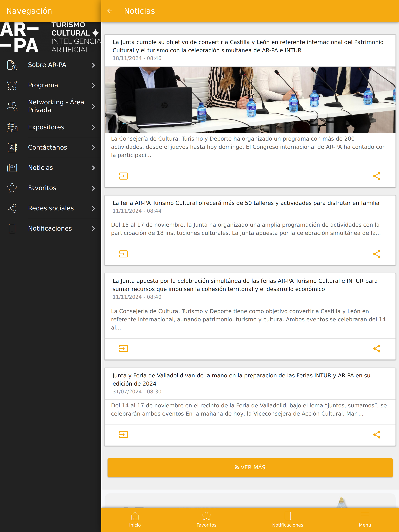The width and height of the screenshot is (399, 532).
Task: Share the article dated 18/11/2024
Action: click(x=377, y=176)
